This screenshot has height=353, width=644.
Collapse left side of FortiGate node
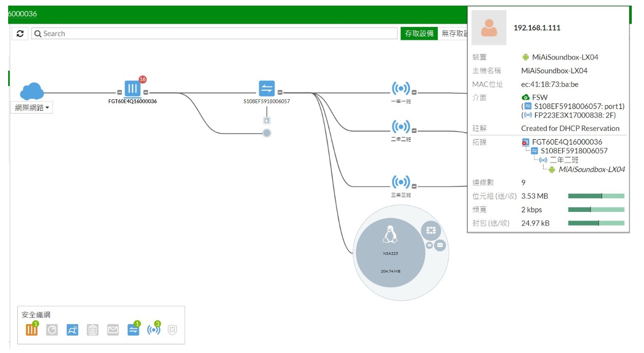pyautogui.click(x=120, y=93)
